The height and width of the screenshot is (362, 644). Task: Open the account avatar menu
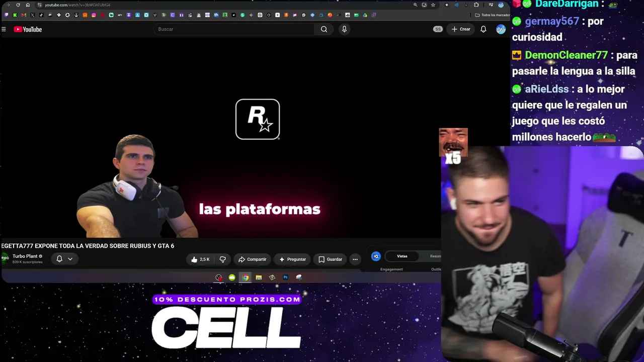point(501,29)
